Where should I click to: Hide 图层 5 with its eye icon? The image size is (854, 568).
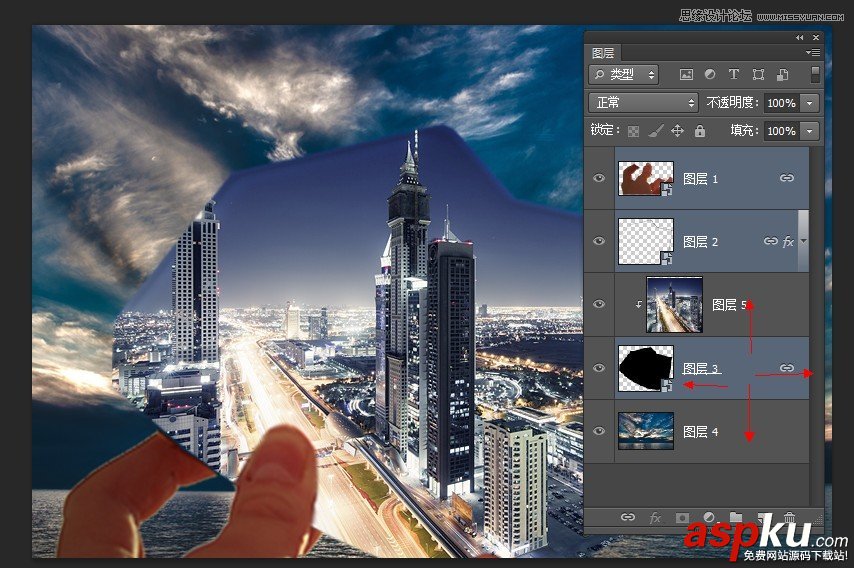(599, 304)
